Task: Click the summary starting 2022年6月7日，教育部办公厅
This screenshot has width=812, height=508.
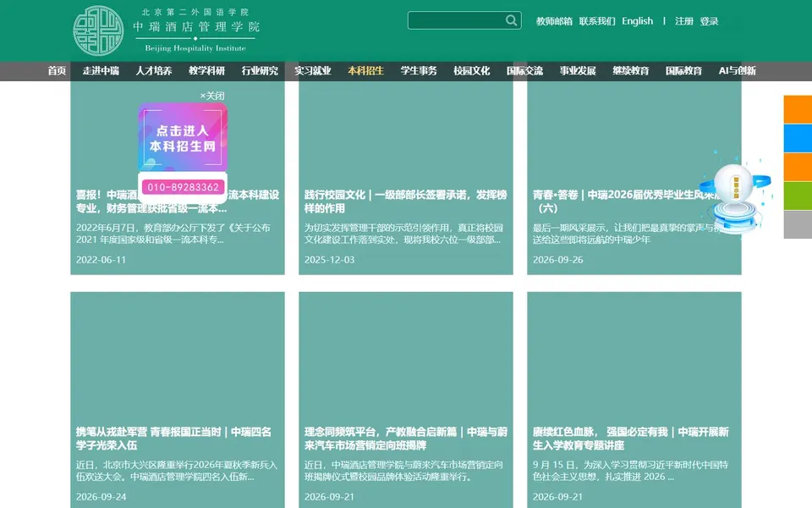Action: pyautogui.click(x=173, y=234)
